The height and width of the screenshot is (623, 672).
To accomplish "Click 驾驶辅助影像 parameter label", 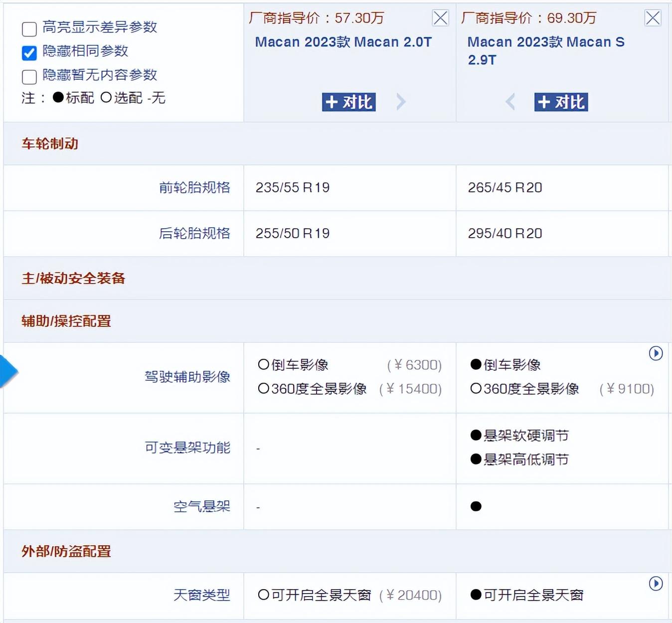I will pyautogui.click(x=187, y=377).
